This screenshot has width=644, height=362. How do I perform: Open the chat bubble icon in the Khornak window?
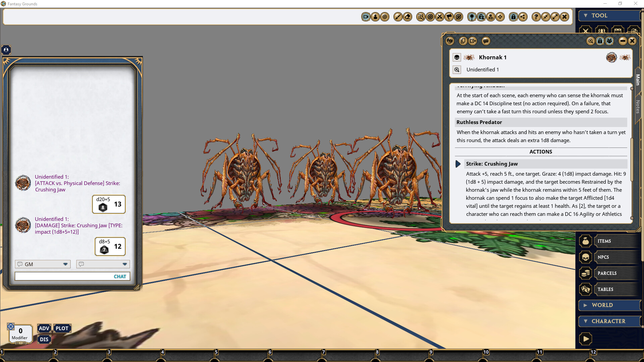click(x=486, y=41)
